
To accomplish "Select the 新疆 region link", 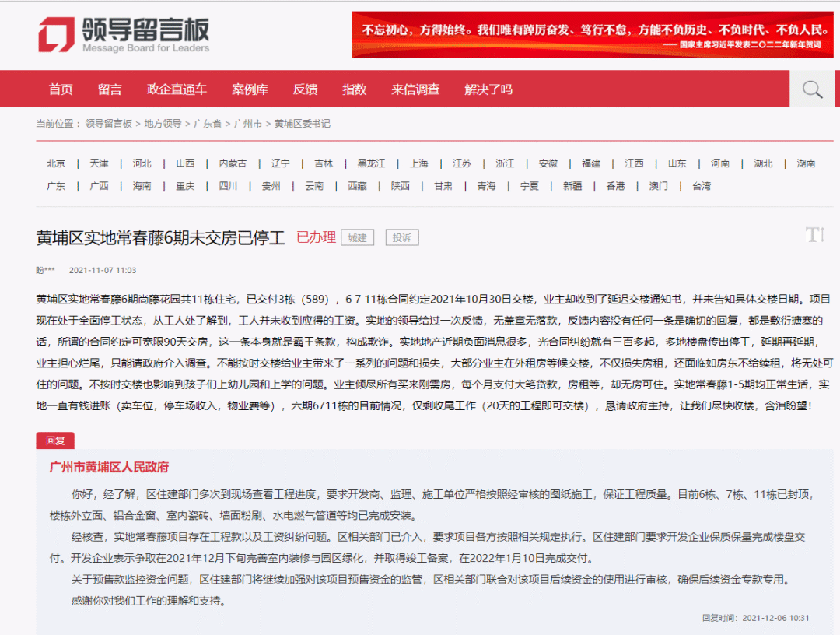I will tap(572, 187).
